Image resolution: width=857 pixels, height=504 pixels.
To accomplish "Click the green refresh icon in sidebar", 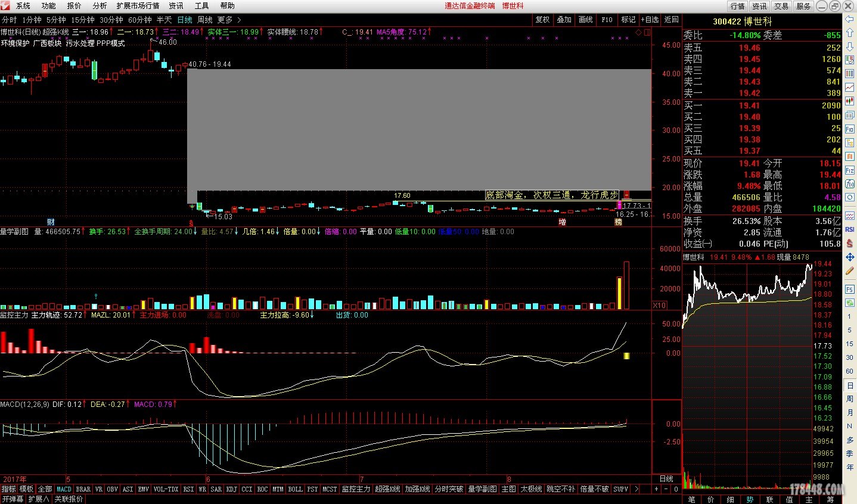I will (x=850, y=303).
